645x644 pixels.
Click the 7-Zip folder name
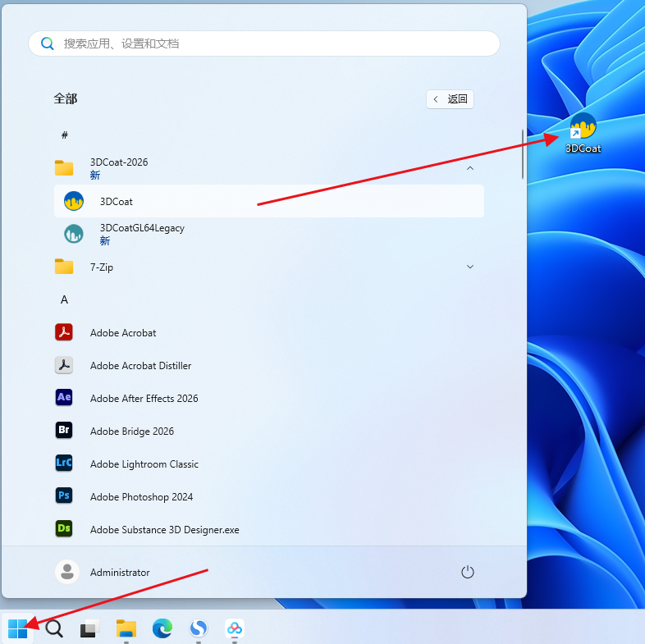102,267
